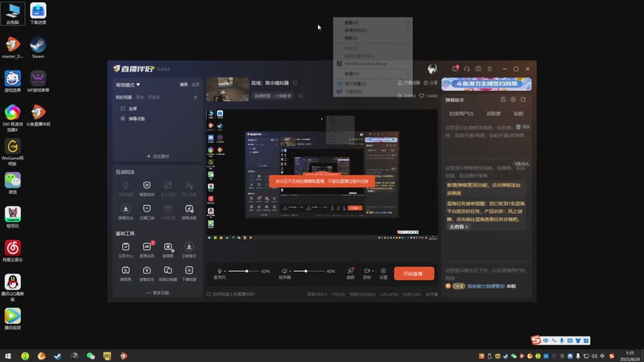Add a new scene with plus button
Image resolution: width=644 pixels, height=362 pixels.
click(196, 97)
